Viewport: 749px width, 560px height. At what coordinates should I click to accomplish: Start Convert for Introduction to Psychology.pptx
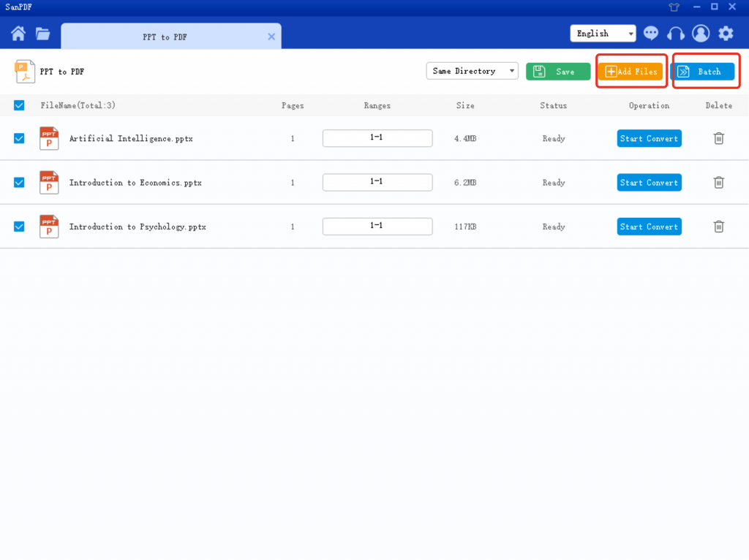650,227
